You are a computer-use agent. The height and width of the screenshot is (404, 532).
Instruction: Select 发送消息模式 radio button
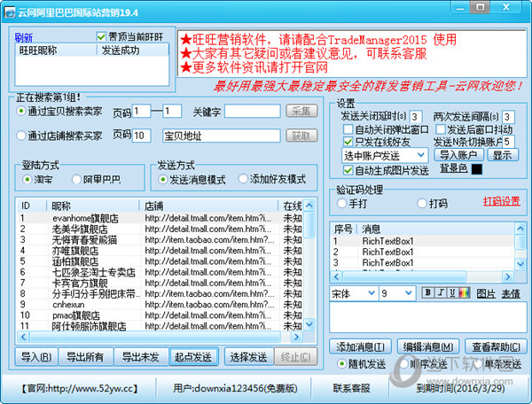[x=163, y=179]
